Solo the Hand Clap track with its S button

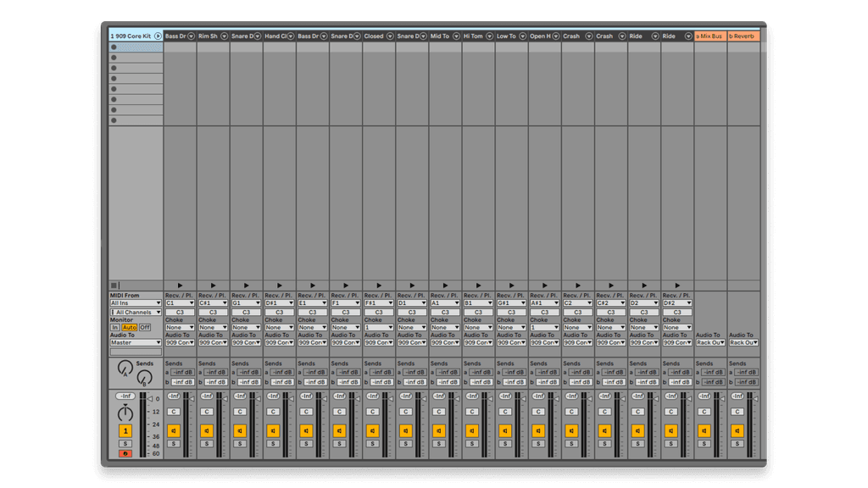pos(274,444)
